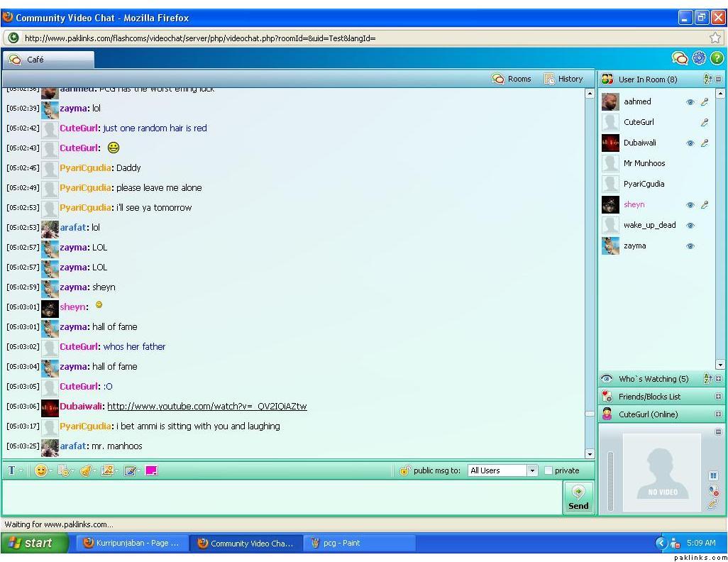This screenshot has height=562, width=728.
Task: Click the pcg - Paint taskbar button
Action: pyautogui.click(x=341, y=543)
